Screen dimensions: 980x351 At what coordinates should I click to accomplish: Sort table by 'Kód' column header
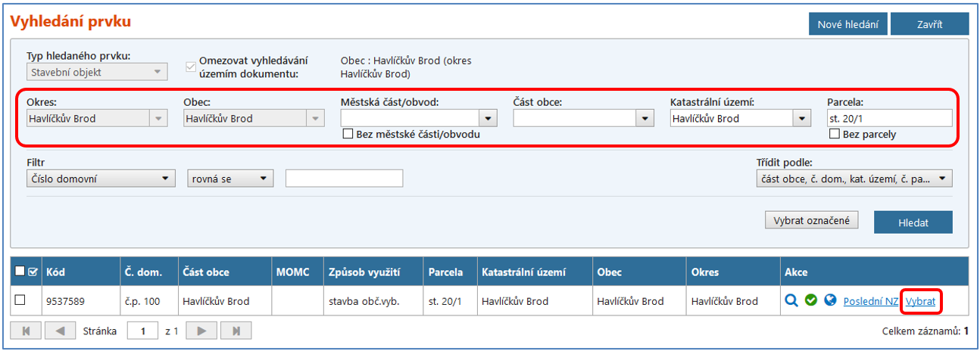(55, 272)
